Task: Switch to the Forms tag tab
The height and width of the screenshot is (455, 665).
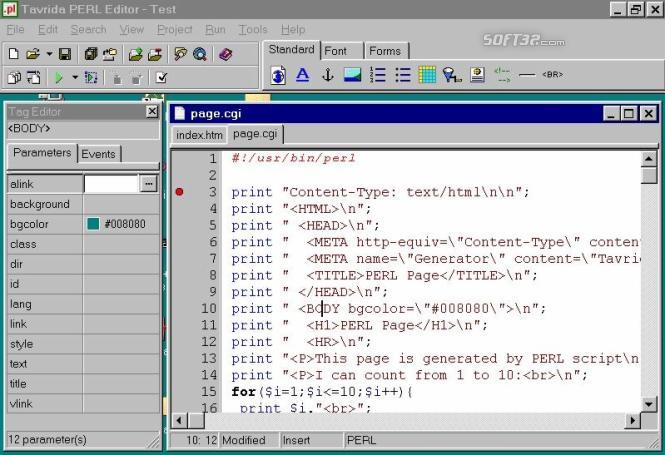Action: (x=386, y=51)
